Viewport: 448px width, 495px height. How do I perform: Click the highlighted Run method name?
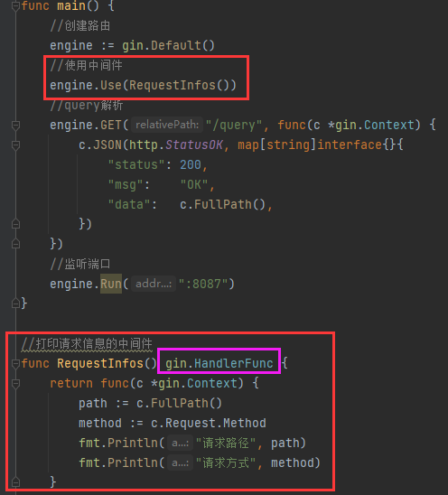(x=111, y=284)
